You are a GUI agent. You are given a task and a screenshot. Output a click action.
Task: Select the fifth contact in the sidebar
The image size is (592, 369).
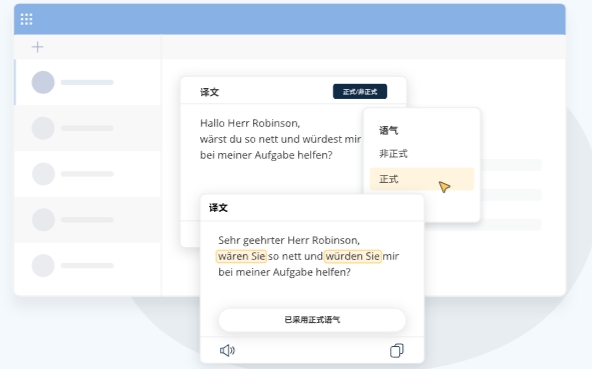coord(88,266)
